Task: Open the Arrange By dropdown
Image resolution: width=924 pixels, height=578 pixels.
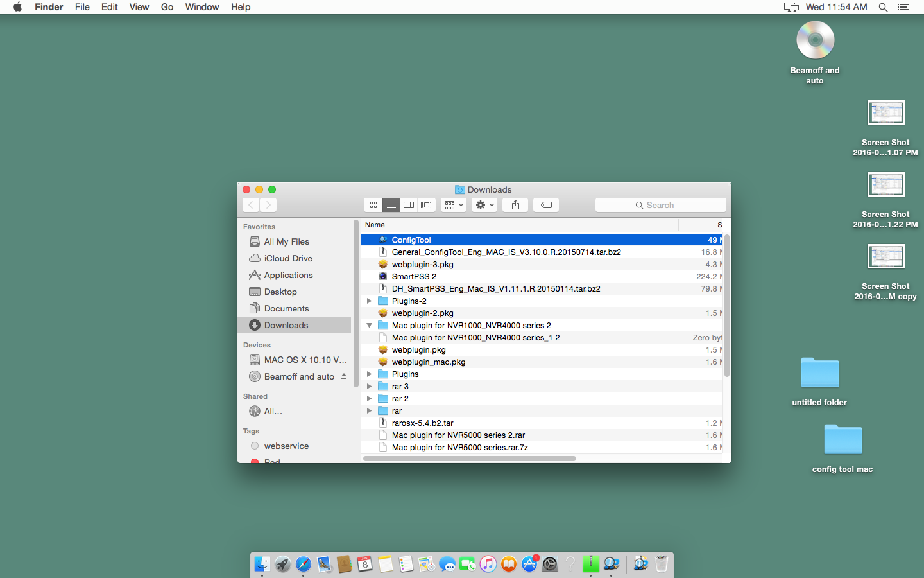Action: [454, 205]
